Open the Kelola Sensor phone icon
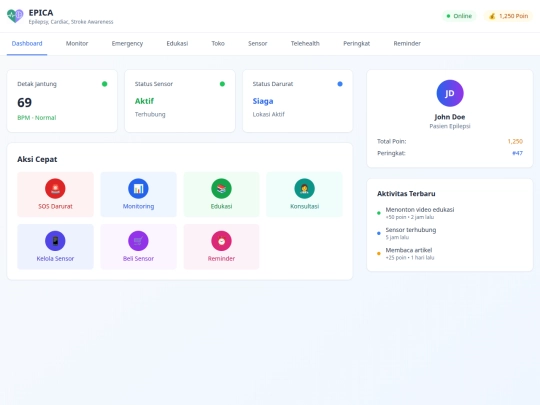Viewport: 540px width, 405px height. [55, 241]
